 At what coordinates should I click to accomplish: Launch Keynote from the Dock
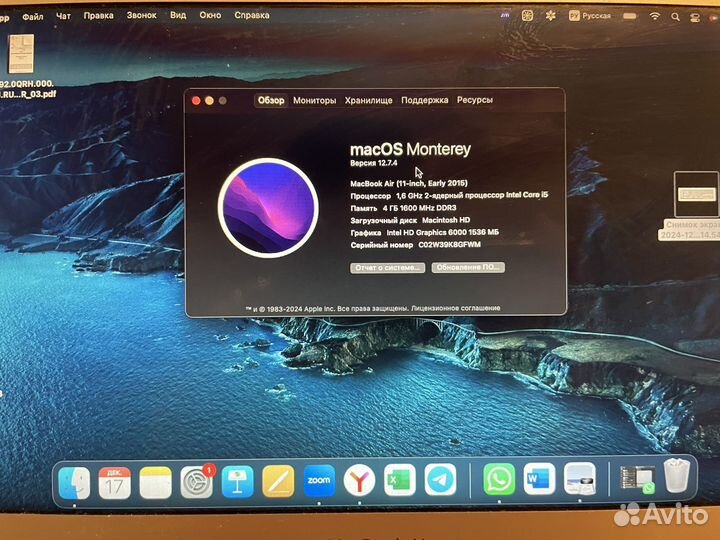pyautogui.click(x=237, y=482)
